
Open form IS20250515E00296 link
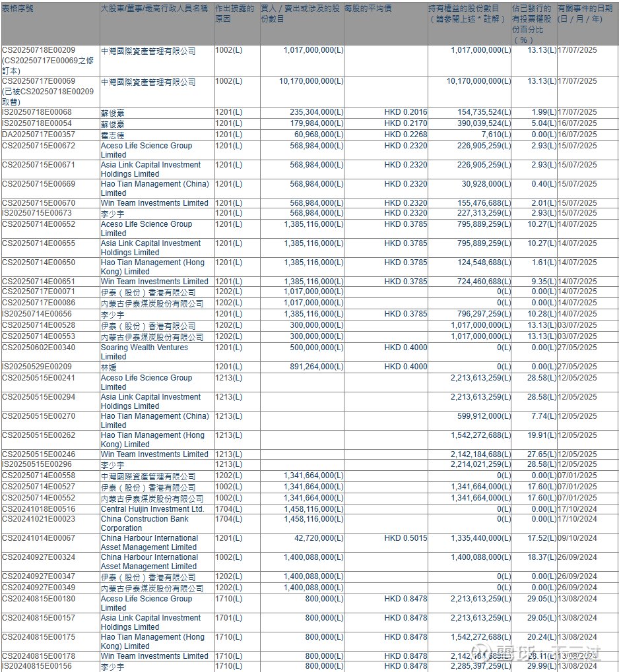(x=37, y=464)
